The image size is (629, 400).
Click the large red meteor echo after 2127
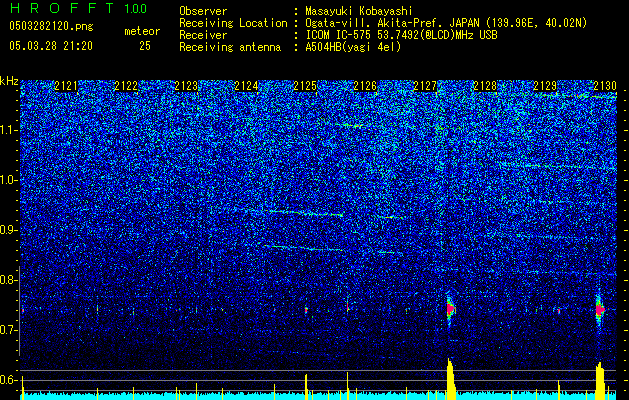[450, 309]
